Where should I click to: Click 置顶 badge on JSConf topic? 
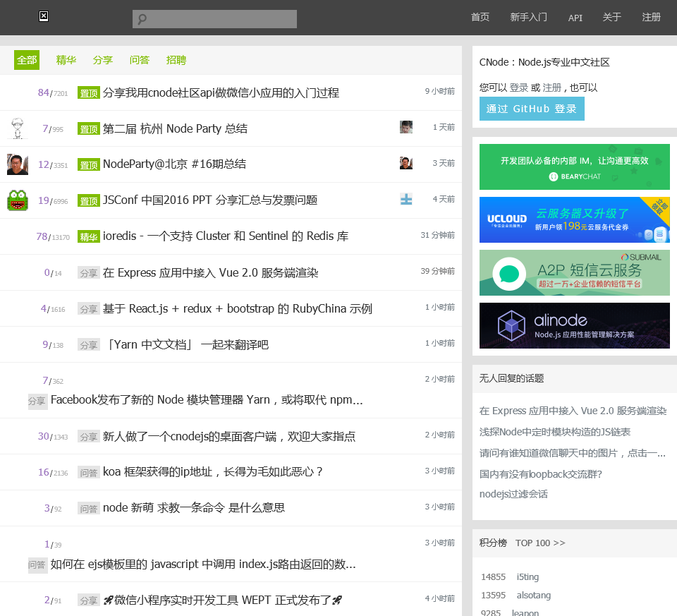coord(89,201)
